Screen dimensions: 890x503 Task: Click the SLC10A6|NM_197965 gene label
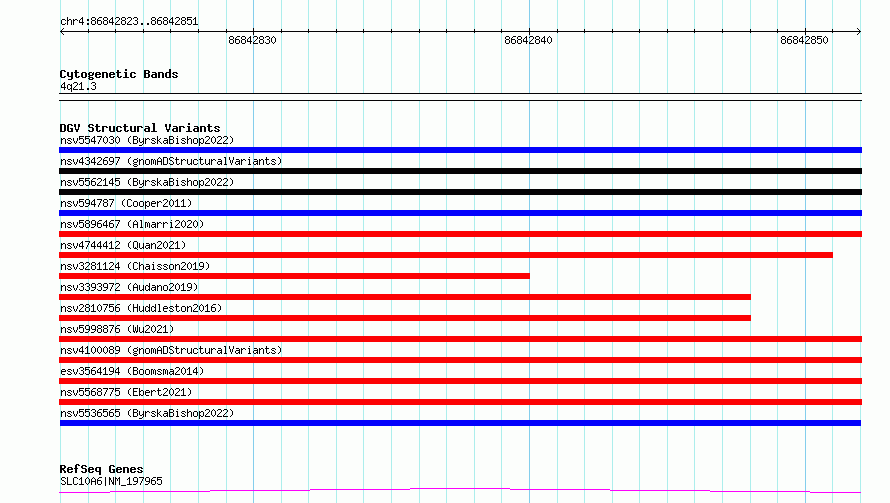(x=111, y=481)
